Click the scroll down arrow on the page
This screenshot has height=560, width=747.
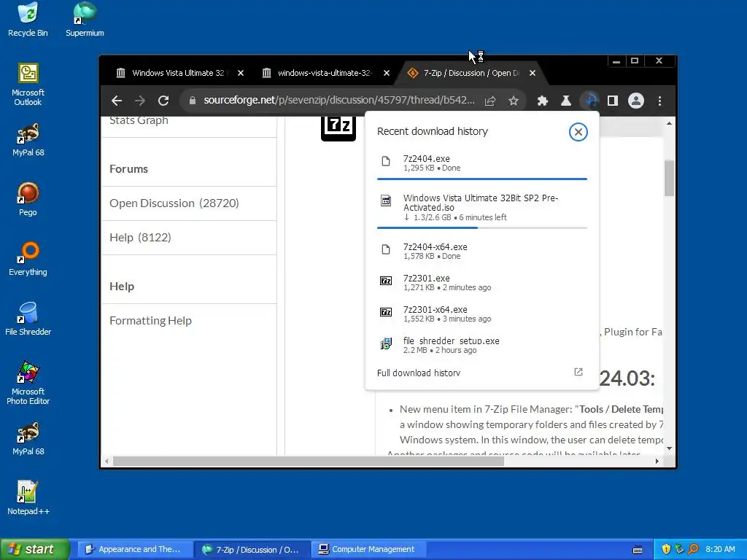670,448
